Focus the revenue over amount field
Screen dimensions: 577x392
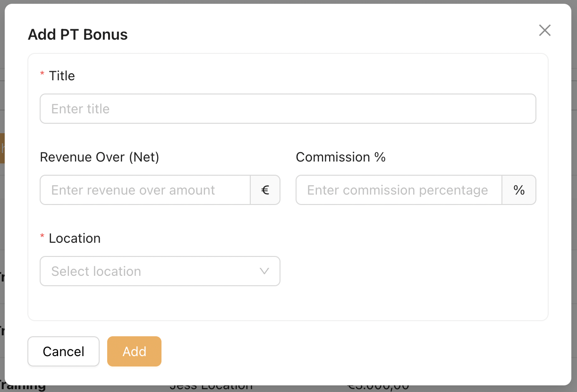[145, 190]
